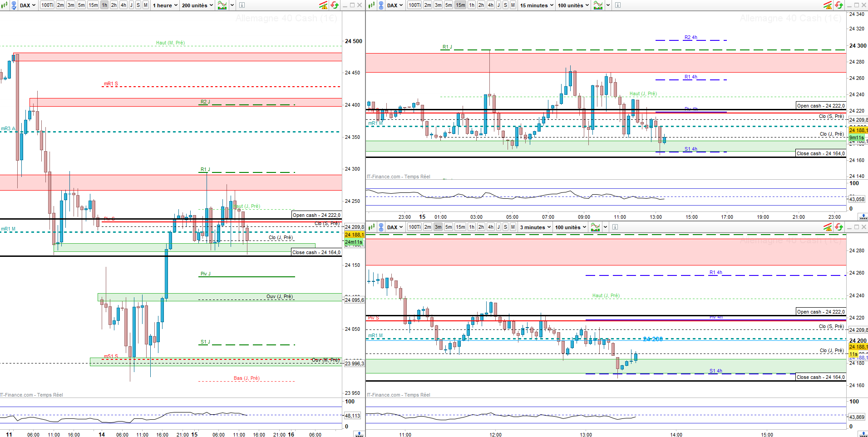Image resolution: width=868 pixels, height=437 pixels.
Task: Toggle the 4h timeframe on the 1 heure chart
Action: coord(123,5)
